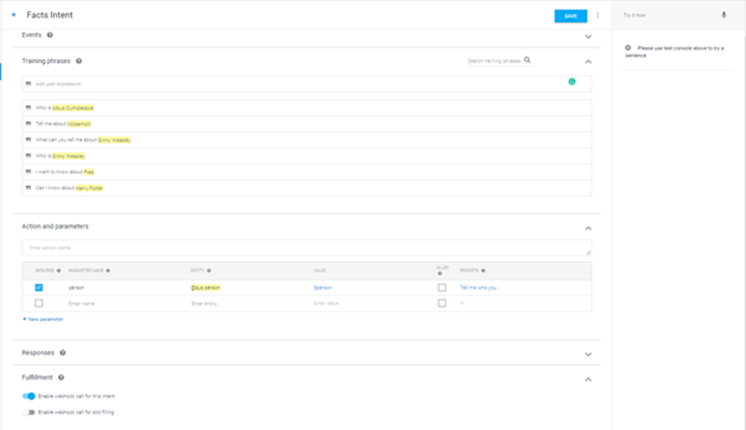Toggle Enable webhook call for slot filling

(29, 412)
